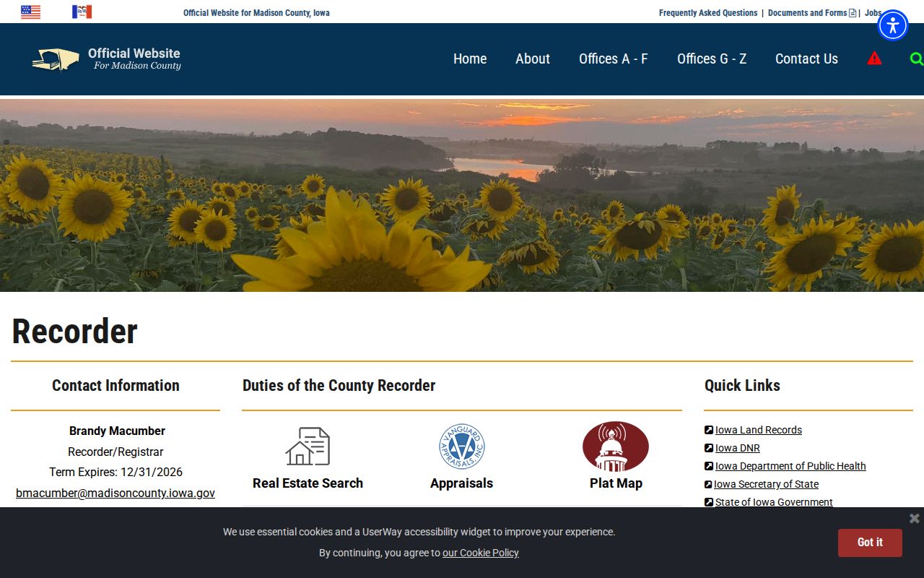This screenshot has width=924, height=578.
Task: Open the Jobs link
Action: click(x=873, y=13)
